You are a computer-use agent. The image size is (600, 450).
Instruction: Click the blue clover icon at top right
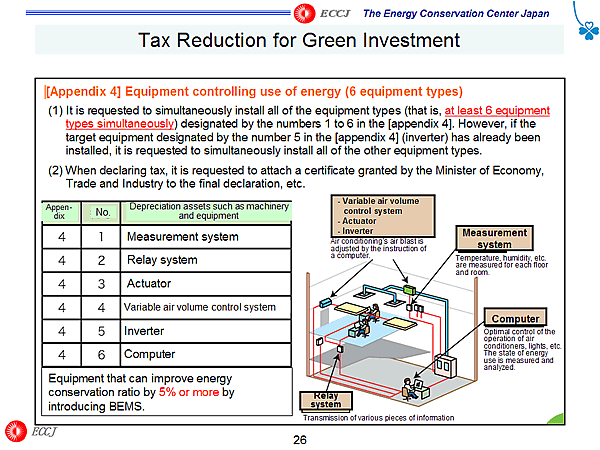tap(588, 30)
